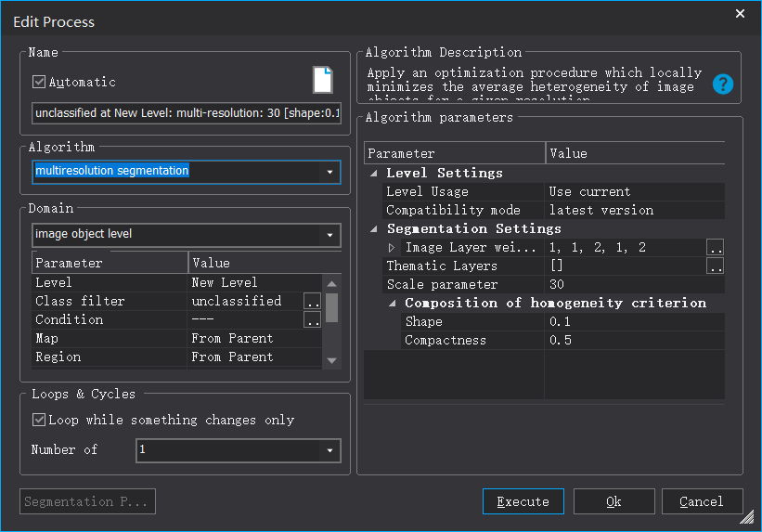Screen dimensions: 762x532
Task: Open Thematic Layers ellipsis editor
Action: click(715, 266)
